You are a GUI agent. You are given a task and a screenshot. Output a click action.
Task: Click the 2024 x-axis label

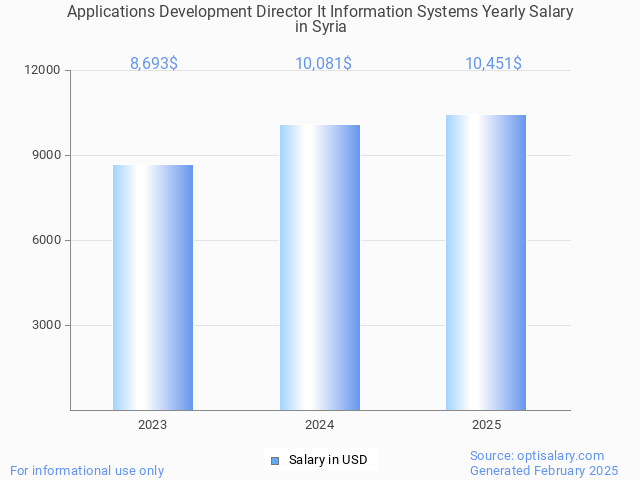320,425
